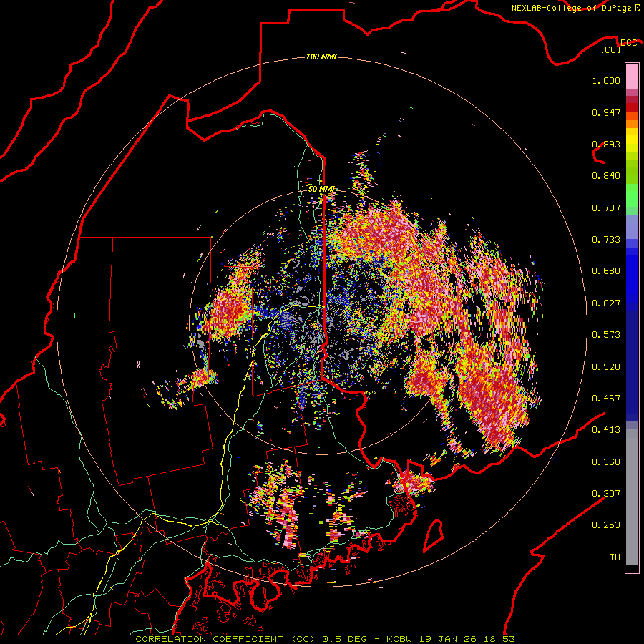Select the 0.947 scale value
This screenshot has width=644, height=644.
tap(606, 112)
